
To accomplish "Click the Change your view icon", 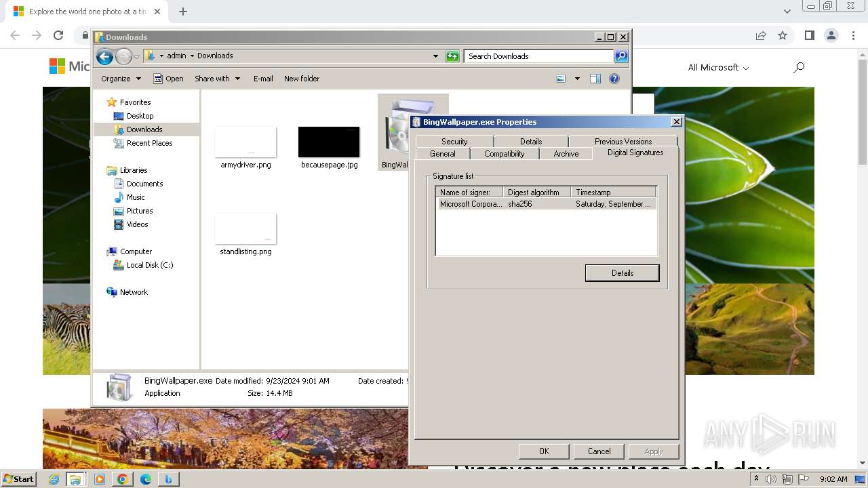I will click(x=561, y=79).
